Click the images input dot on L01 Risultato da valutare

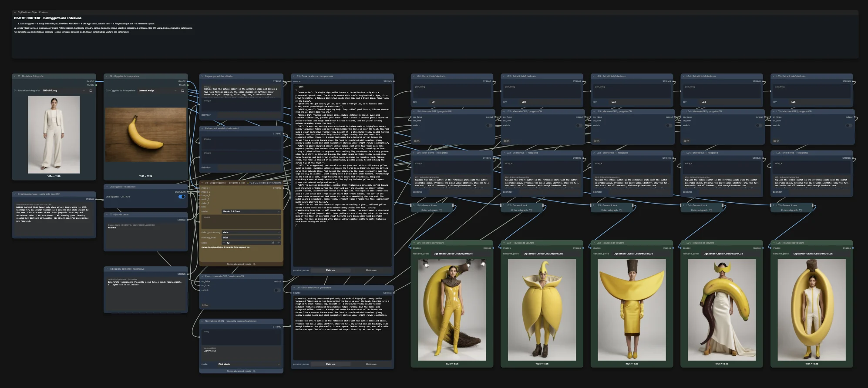pos(411,248)
